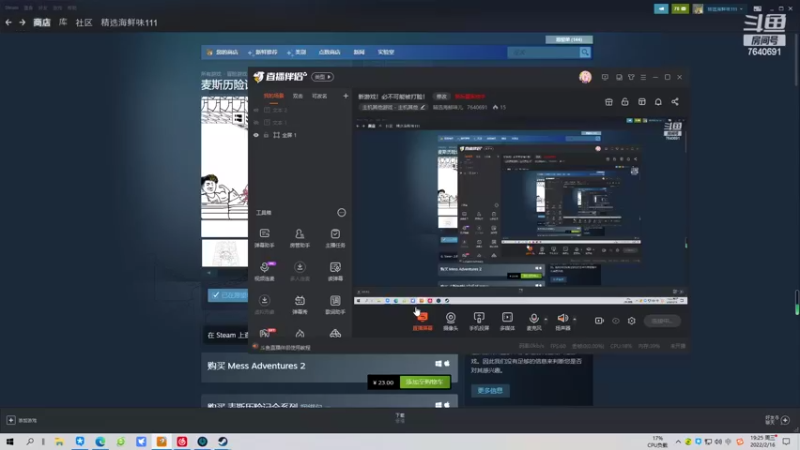Open the layout icon left of bell
Image resolution: width=800 pixels, height=450 pixels.
642,102
